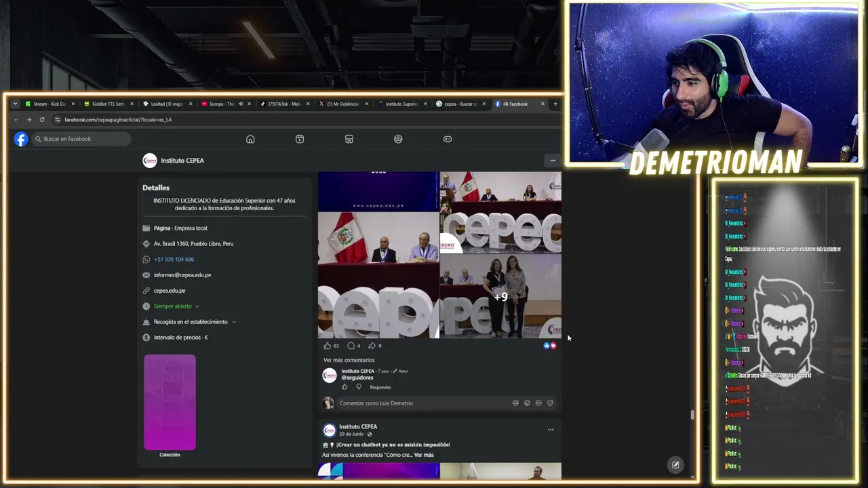Click the Intervalo de precios row
This screenshot has width=868, height=488.
(x=175, y=338)
